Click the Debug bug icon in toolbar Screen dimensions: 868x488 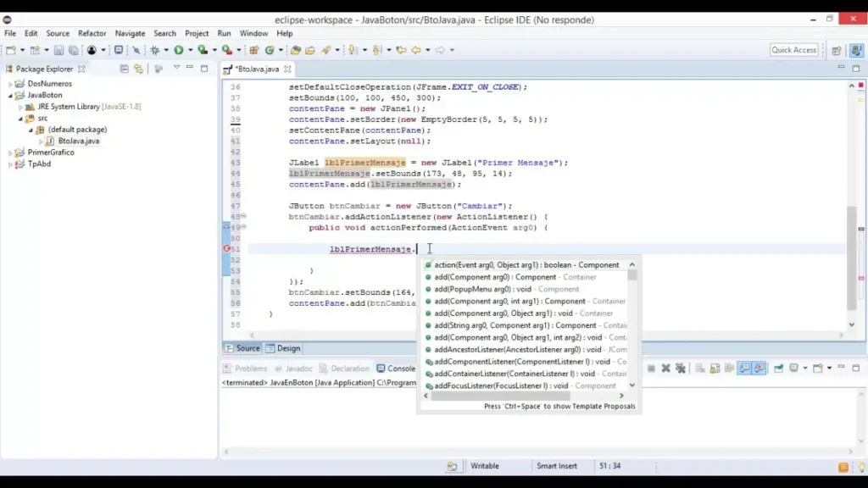click(x=156, y=51)
